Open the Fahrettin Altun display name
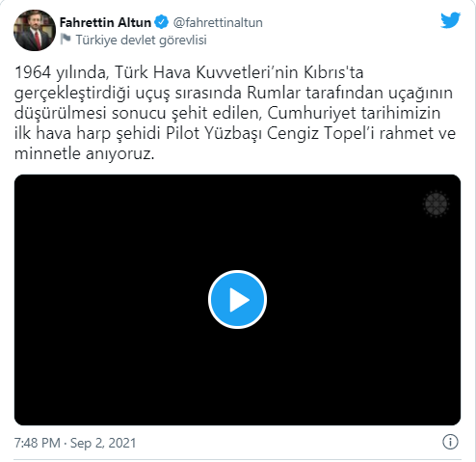The width and height of the screenshot is (476, 462). click(105, 22)
